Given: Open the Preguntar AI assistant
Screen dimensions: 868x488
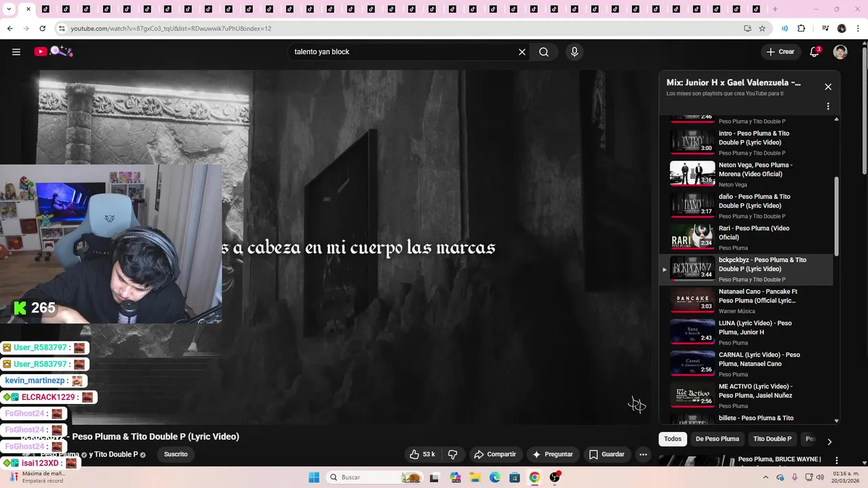Looking at the screenshot, I should pos(553,454).
